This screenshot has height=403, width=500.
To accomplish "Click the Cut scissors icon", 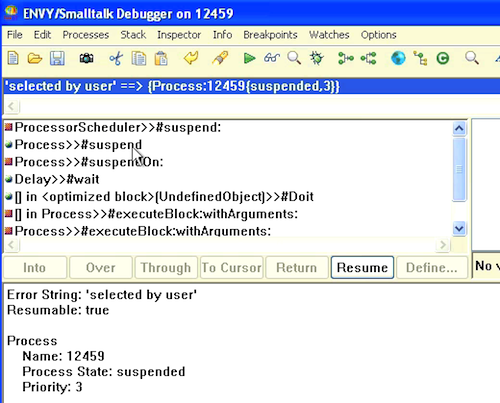I will (x=116, y=59).
